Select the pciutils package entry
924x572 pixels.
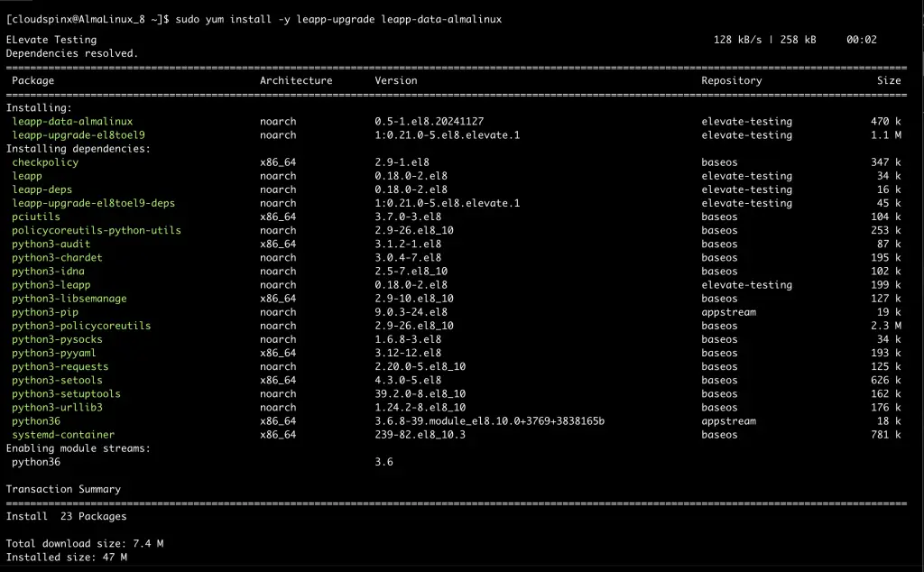[x=36, y=217]
